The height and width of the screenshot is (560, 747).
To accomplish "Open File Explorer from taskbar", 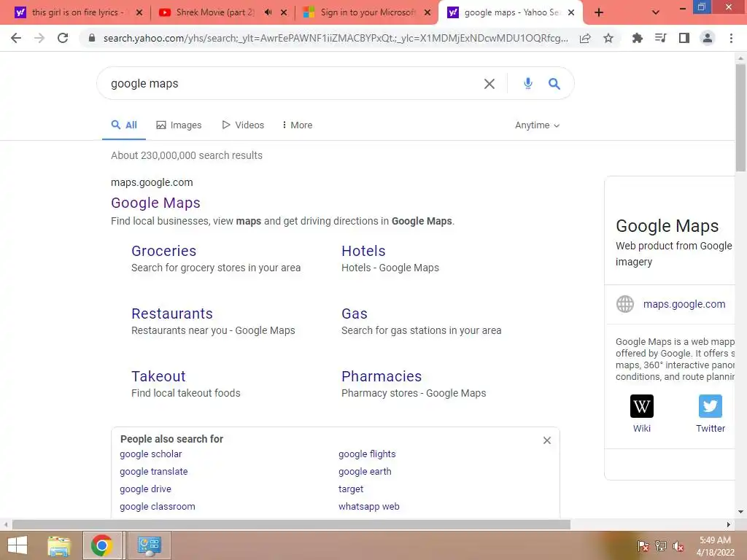I will 59,545.
